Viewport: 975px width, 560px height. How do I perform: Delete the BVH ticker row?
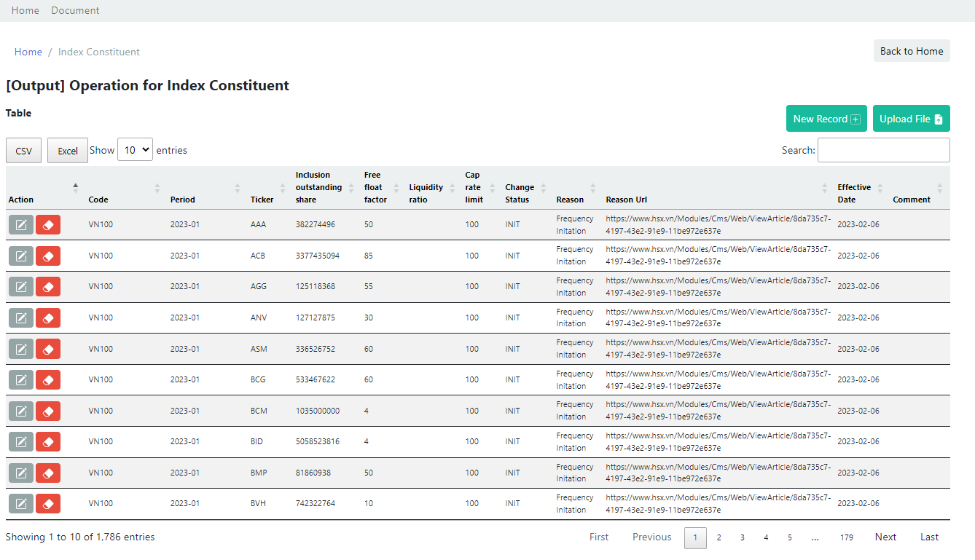[x=48, y=503]
